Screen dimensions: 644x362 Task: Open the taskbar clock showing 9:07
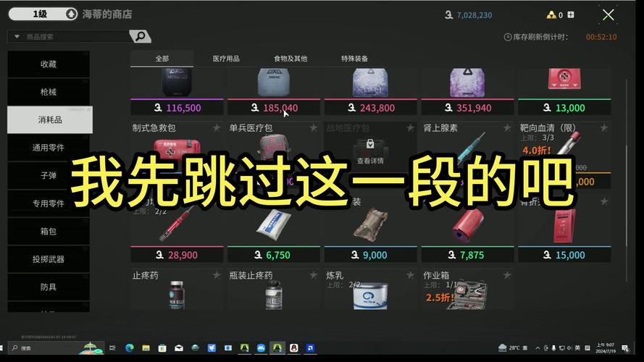tap(606, 348)
